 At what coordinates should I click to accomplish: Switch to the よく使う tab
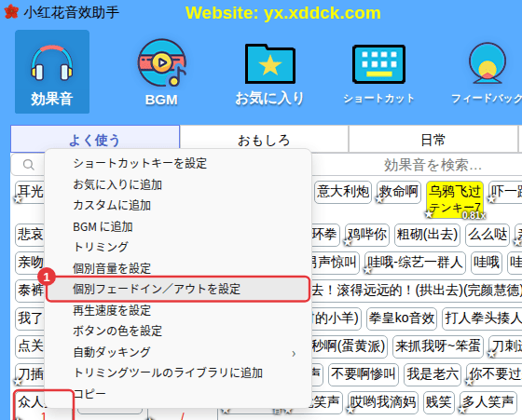[95, 140]
